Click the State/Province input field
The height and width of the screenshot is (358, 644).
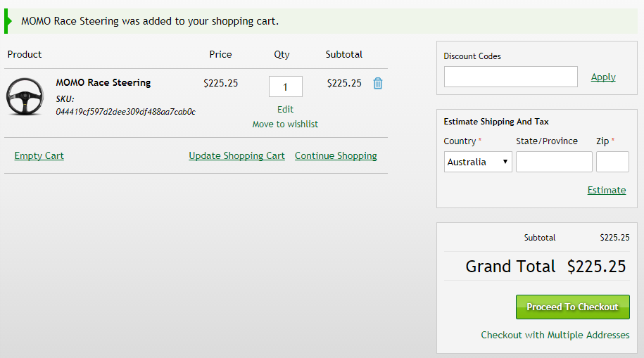(x=554, y=162)
